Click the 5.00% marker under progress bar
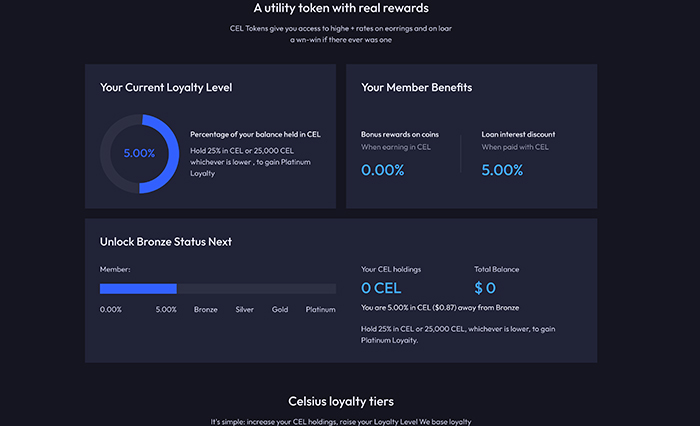 click(x=166, y=309)
